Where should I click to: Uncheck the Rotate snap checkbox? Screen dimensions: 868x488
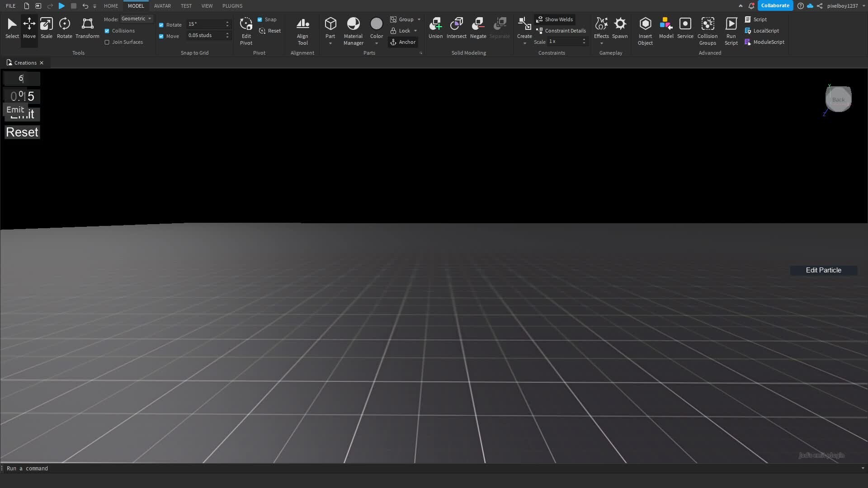point(161,25)
